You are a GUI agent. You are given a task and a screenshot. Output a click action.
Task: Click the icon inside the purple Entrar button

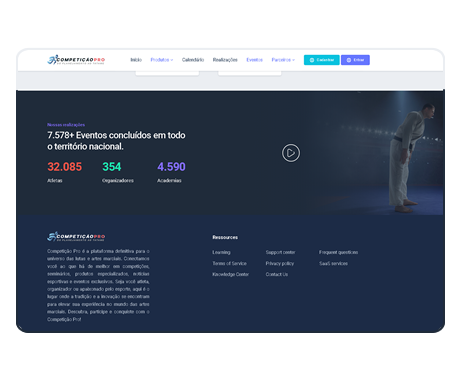point(349,60)
